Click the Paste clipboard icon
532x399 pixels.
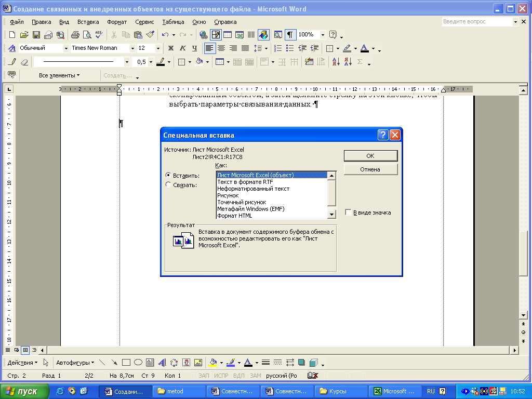(138, 35)
